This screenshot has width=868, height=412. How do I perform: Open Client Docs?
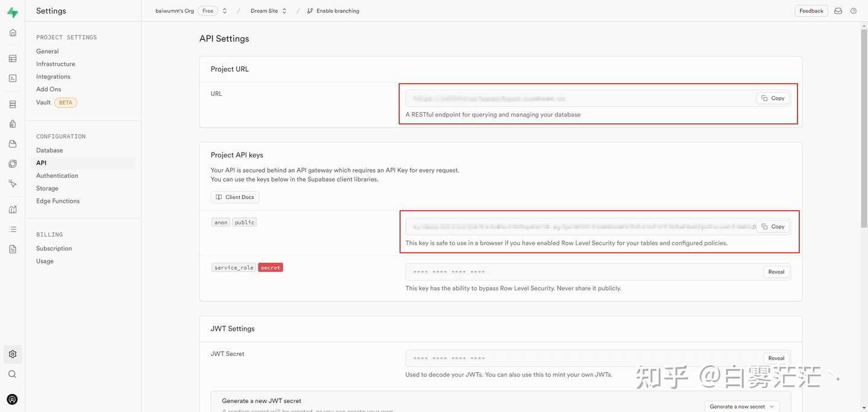pyautogui.click(x=234, y=197)
